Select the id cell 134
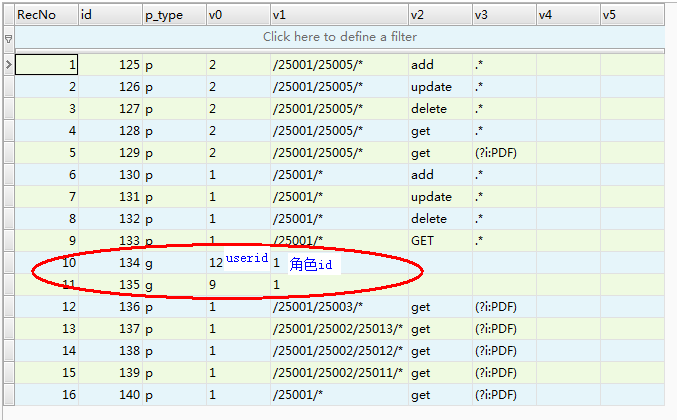This screenshot has width=677, height=420. coord(111,263)
